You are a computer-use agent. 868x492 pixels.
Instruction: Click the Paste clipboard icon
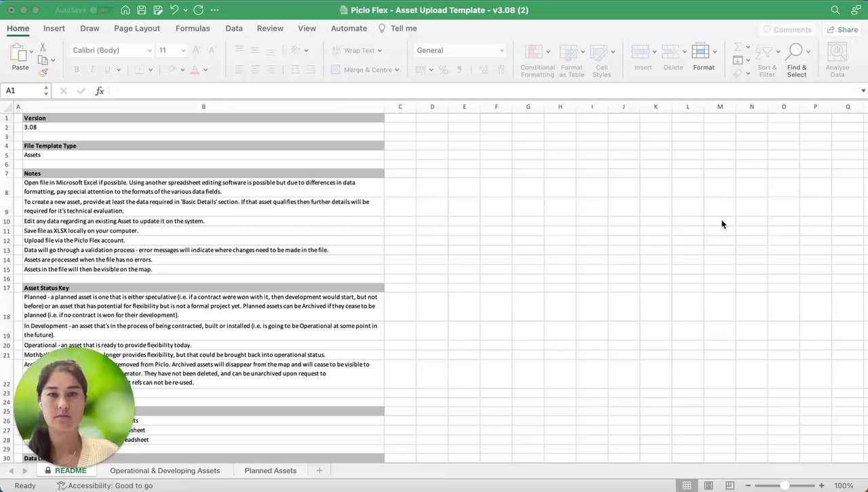[x=18, y=52]
